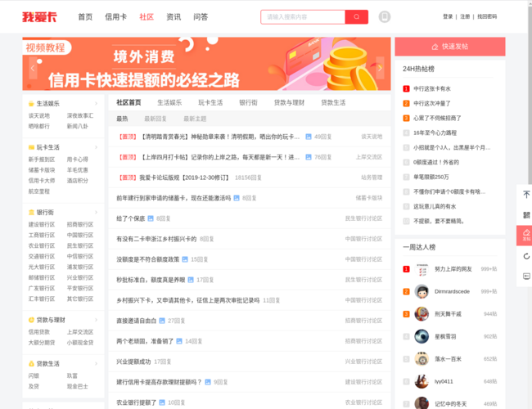Click feedback message icon on floating sidebar

pyautogui.click(x=526, y=276)
